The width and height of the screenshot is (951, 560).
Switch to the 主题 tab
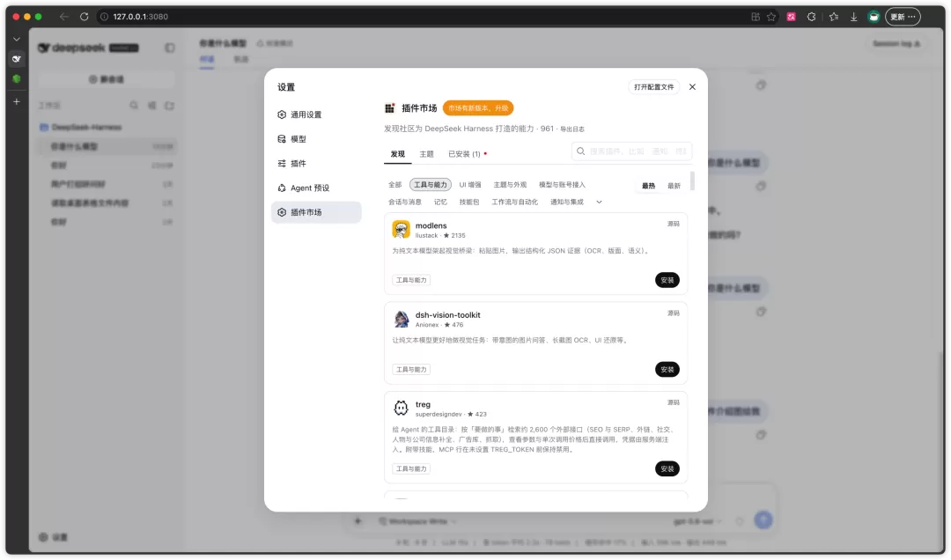(426, 154)
